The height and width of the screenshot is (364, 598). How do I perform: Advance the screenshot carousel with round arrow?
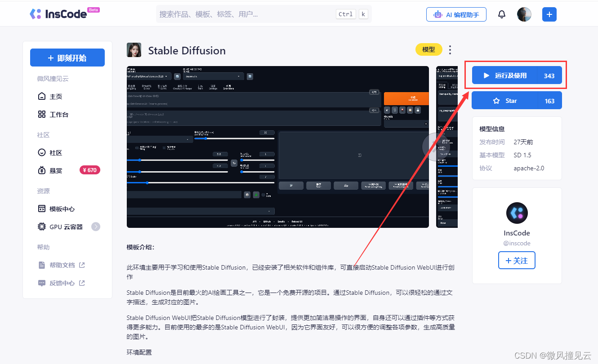(436, 147)
